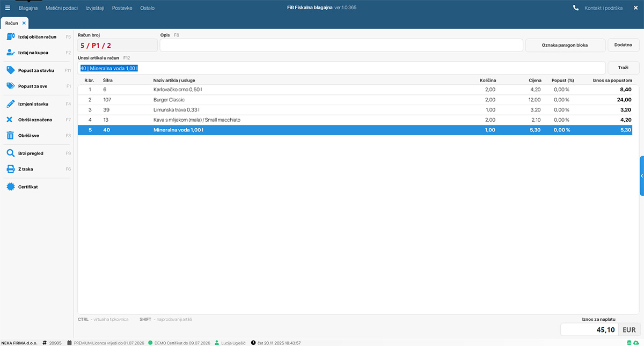Screen dimensions: 644x346
Task: Close the Račun tab
Action: point(24,23)
